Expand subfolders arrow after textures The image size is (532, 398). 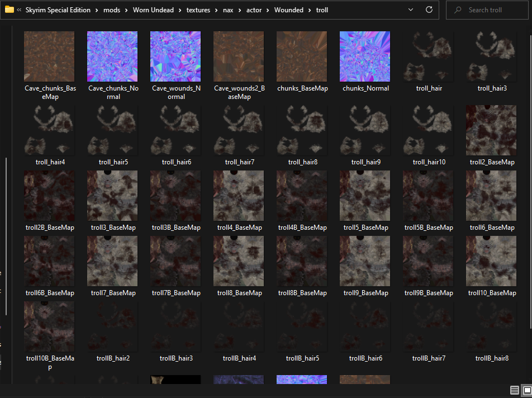click(x=216, y=10)
